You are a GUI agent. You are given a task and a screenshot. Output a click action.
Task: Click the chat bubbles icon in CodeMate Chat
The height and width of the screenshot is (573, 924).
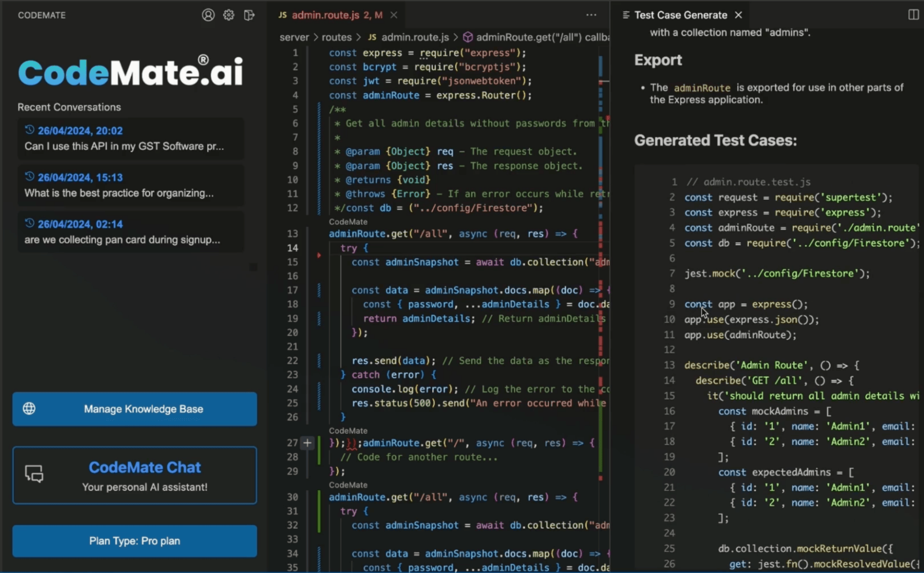[34, 474]
